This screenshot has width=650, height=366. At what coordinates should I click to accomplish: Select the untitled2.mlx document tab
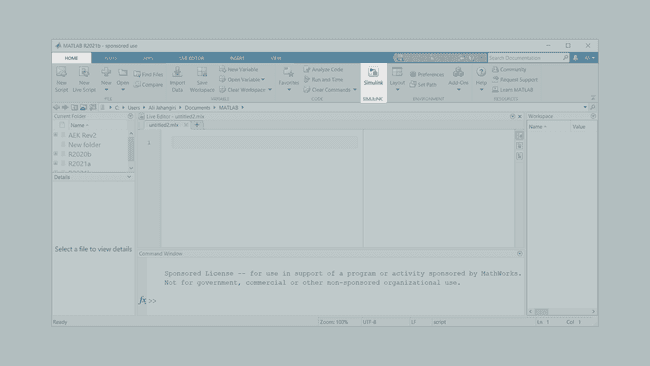tap(163, 125)
